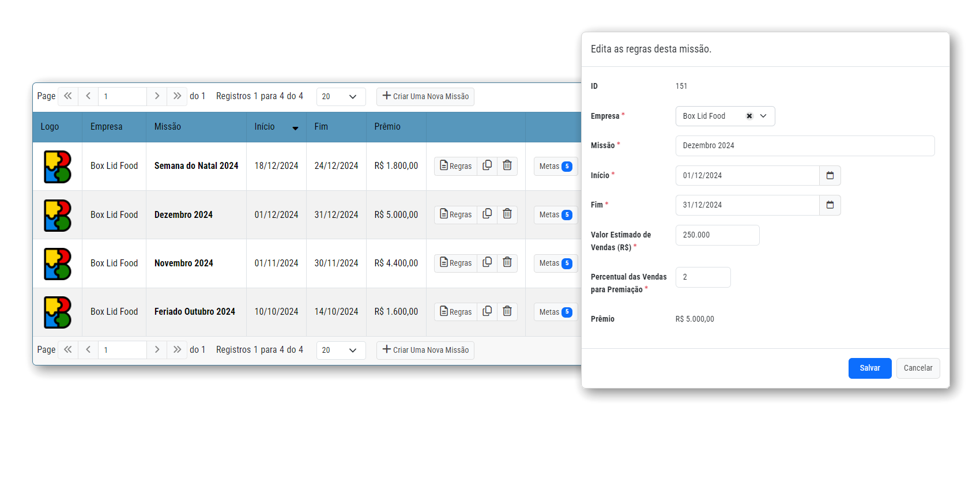The width and height of the screenshot is (980, 490).
Task: Click the Missão text field
Action: [805, 146]
